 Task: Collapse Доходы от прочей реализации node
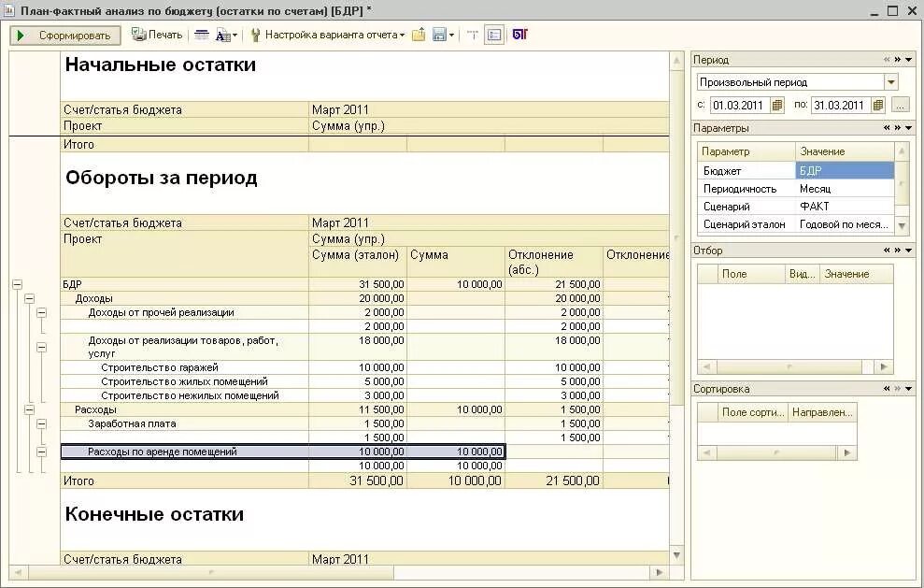click(x=41, y=312)
